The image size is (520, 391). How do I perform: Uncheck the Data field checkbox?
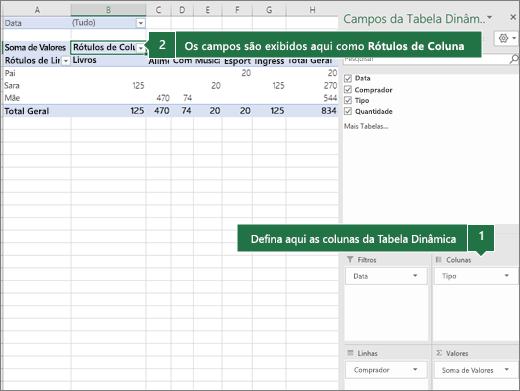pyautogui.click(x=348, y=78)
